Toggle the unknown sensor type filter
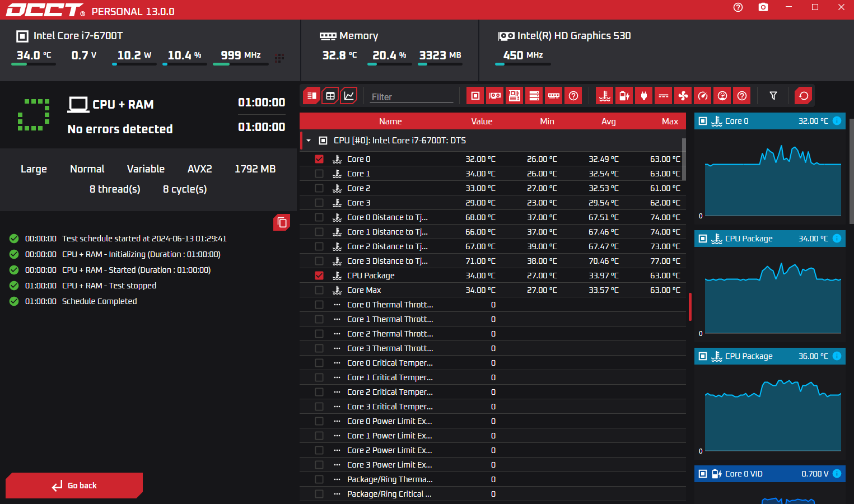Viewport: 854px width, 504px height. 742,96
